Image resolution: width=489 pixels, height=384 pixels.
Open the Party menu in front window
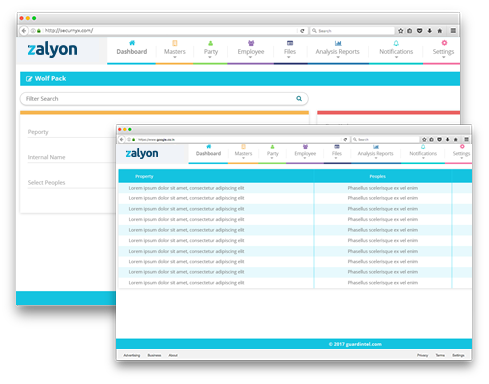click(x=272, y=152)
